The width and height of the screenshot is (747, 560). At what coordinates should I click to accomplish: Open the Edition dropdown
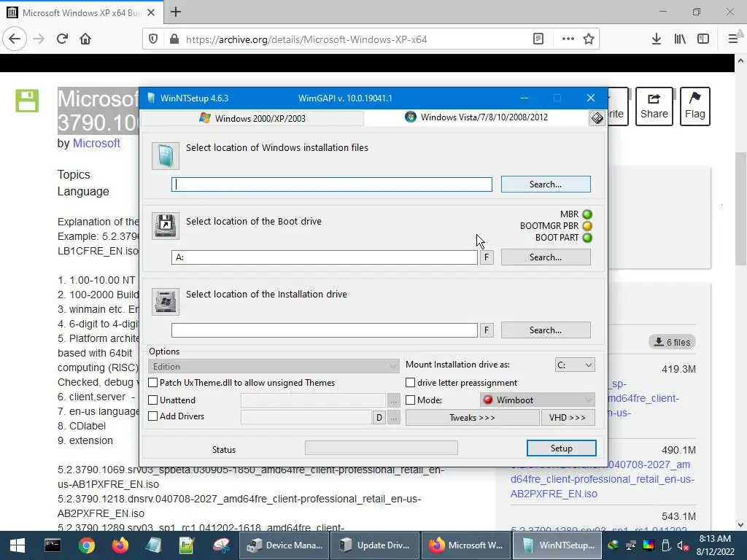(274, 366)
